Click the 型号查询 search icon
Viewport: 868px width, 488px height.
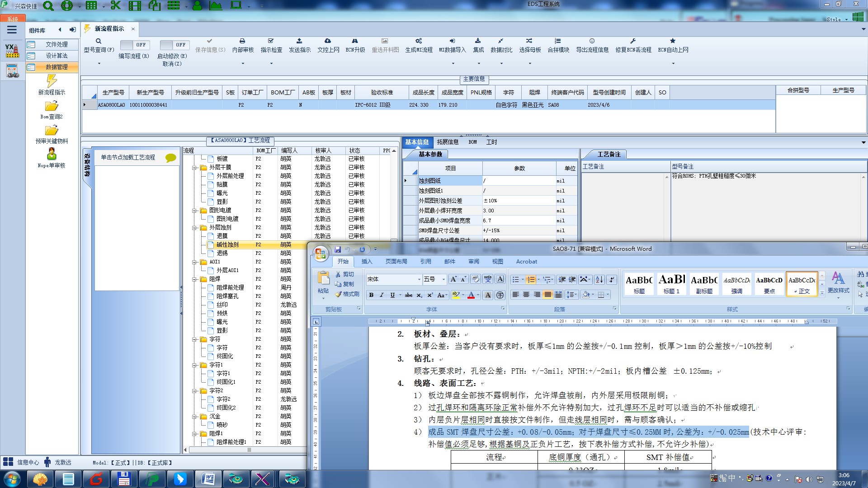click(99, 41)
